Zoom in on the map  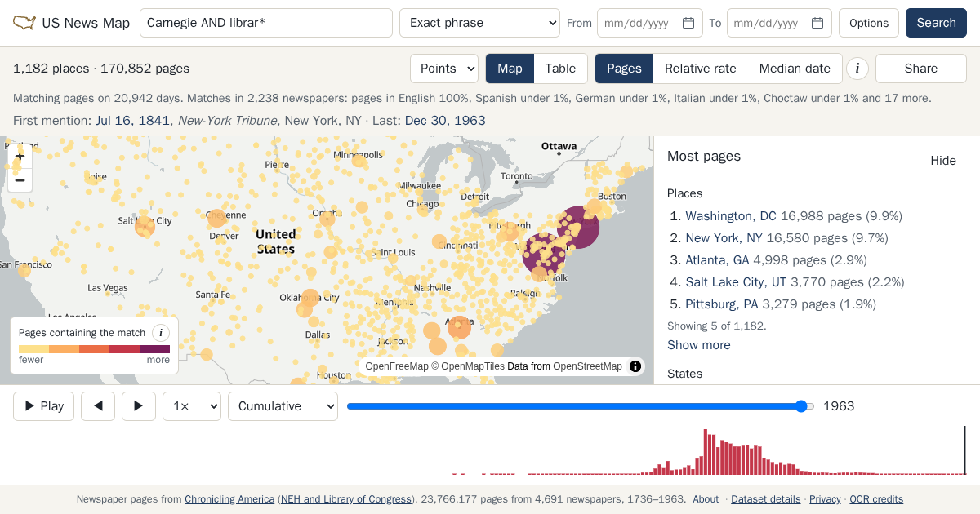pos(20,156)
